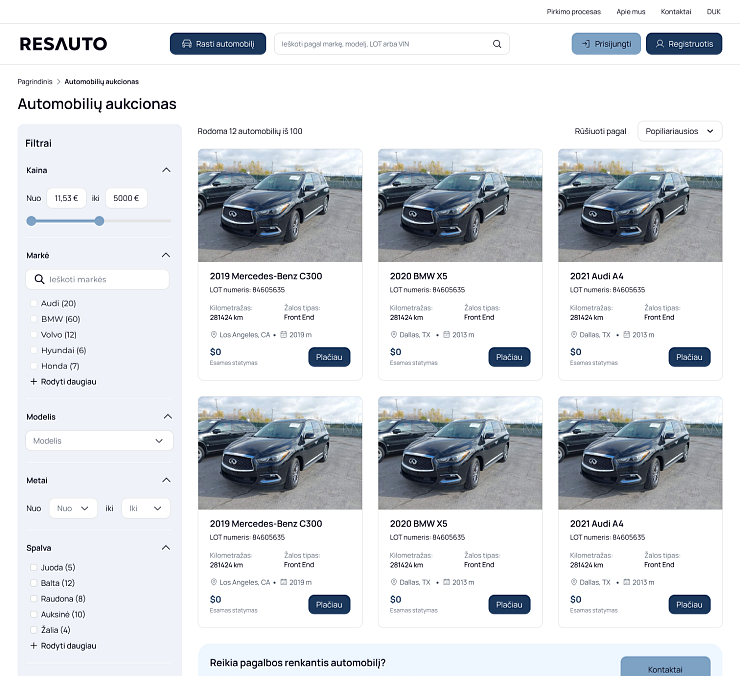Image resolution: width=740 pixels, height=676 pixels.
Task: Open the Popoliariausios sort dropdown
Action: point(680,131)
